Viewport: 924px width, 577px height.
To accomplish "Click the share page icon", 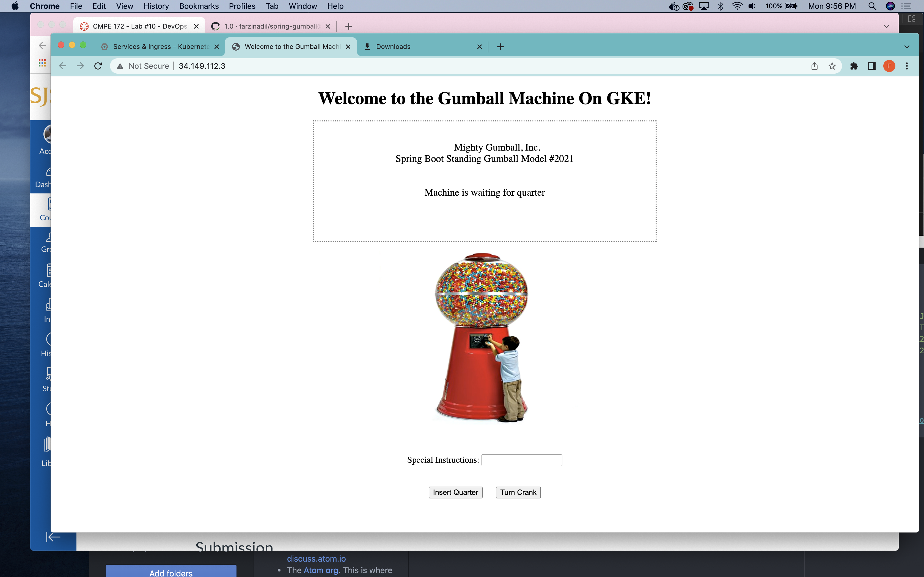I will (815, 66).
